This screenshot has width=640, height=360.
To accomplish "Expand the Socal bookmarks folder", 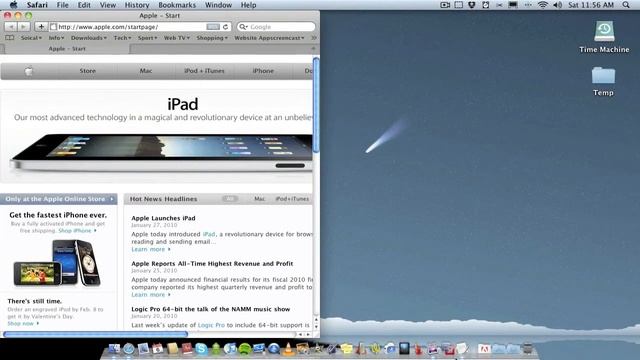I will (31, 38).
